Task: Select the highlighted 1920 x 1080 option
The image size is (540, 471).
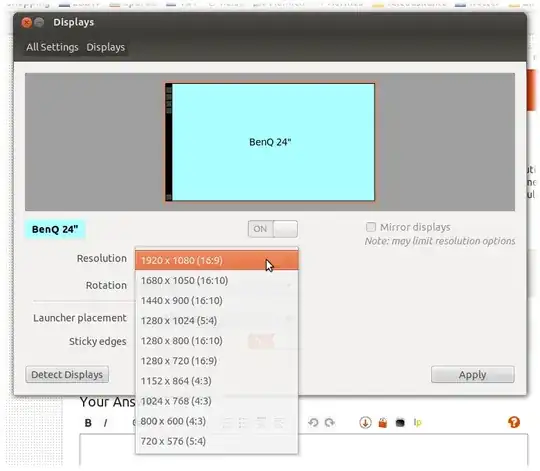Action: (217, 260)
